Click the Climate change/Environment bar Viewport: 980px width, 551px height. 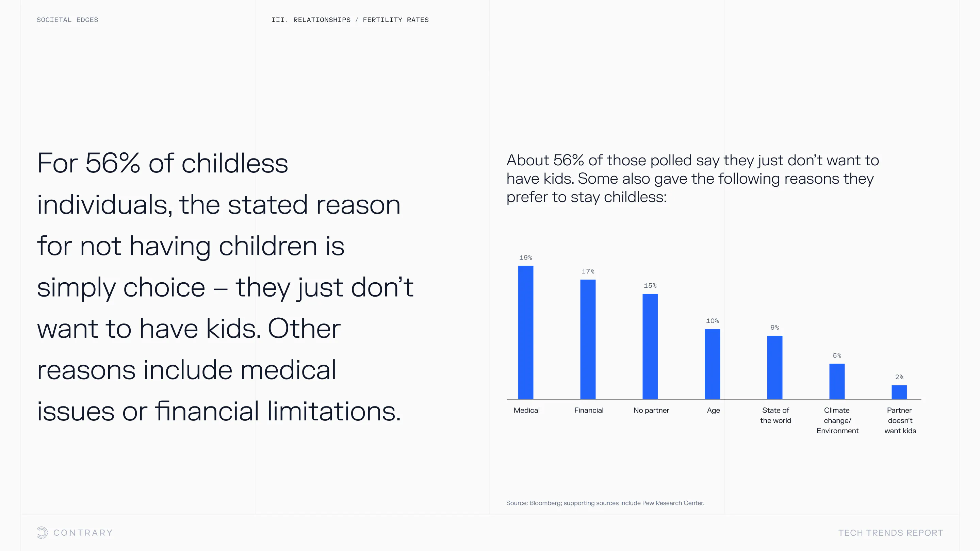point(837,381)
